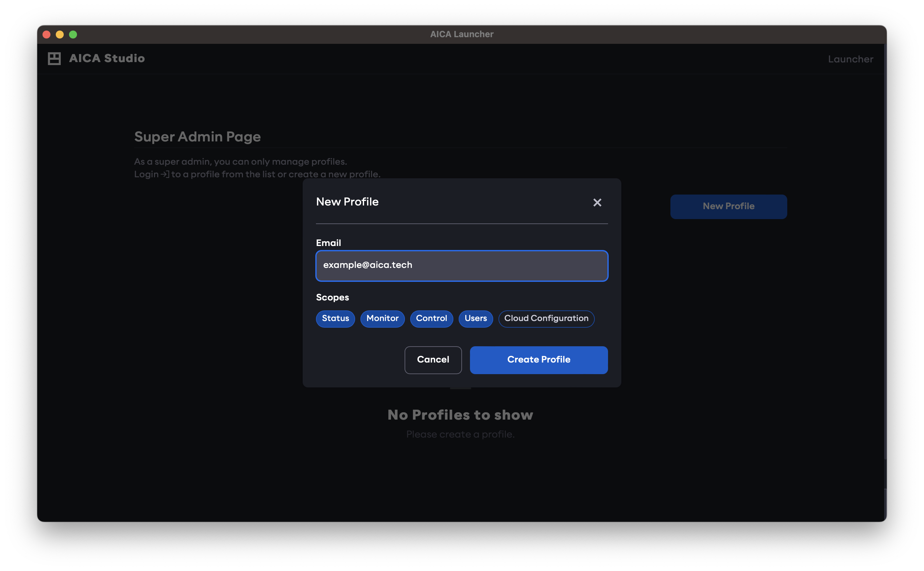This screenshot has width=924, height=571.
Task: Click the dimmed New Profile button
Action: (x=729, y=206)
